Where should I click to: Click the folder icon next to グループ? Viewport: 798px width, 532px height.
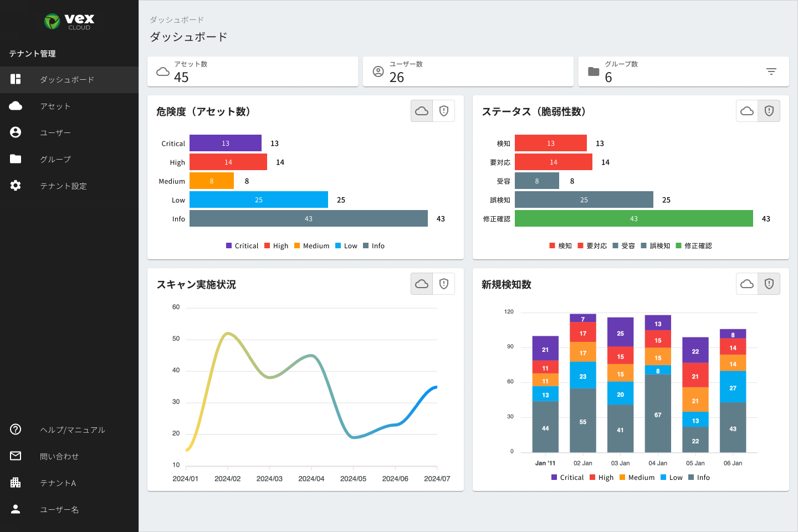(x=15, y=159)
